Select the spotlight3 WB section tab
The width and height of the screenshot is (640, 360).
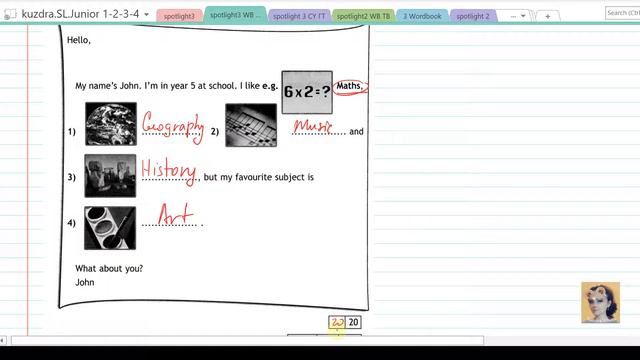pos(236,15)
